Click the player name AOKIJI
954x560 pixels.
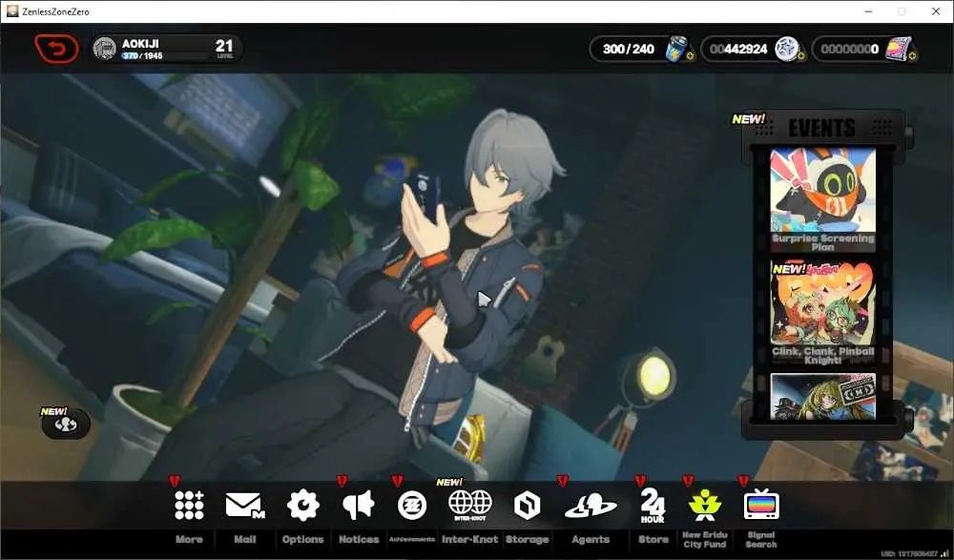(140, 43)
